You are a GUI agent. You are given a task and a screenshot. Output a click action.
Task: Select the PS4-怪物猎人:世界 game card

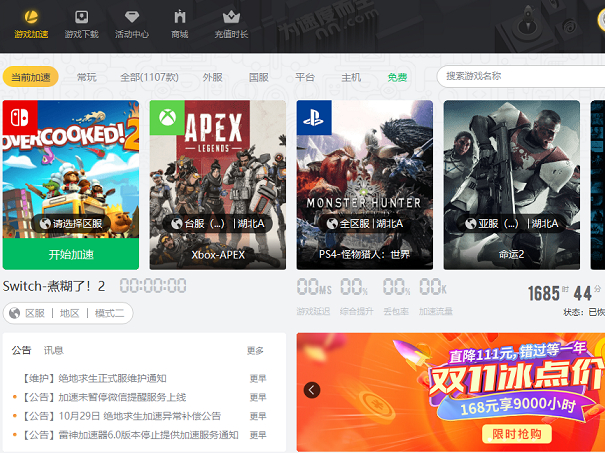click(x=365, y=185)
